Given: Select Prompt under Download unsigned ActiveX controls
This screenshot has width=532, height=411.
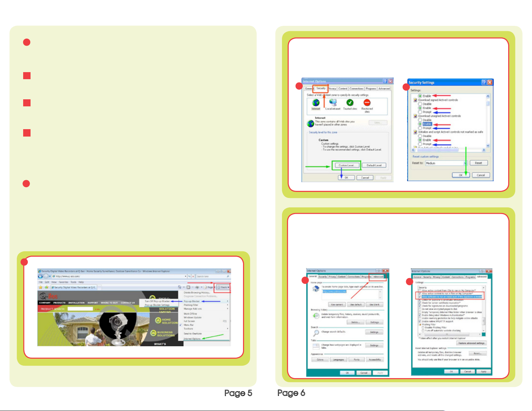Looking at the screenshot, I should (x=420, y=128).
